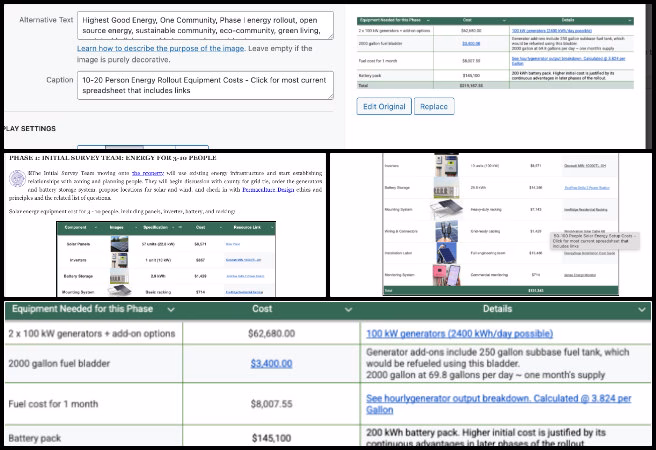Click the Wiring & Connectors cable image
Viewport: 656px width, 450px height.
pyautogui.click(x=446, y=231)
